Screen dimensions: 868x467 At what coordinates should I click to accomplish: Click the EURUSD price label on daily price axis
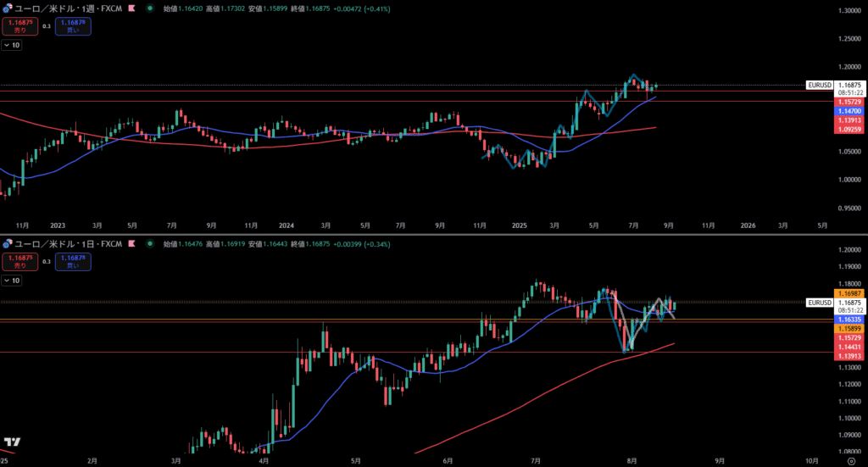pos(820,303)
